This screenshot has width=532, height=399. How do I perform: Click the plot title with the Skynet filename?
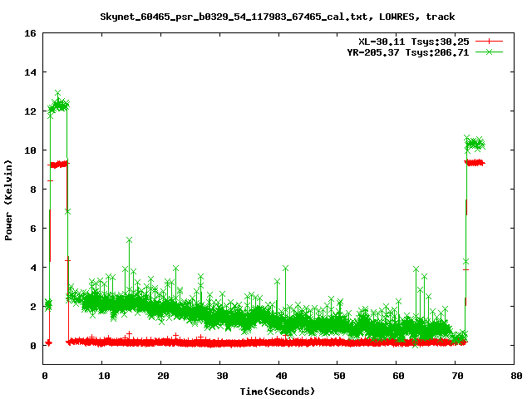(x=277, y=17)
